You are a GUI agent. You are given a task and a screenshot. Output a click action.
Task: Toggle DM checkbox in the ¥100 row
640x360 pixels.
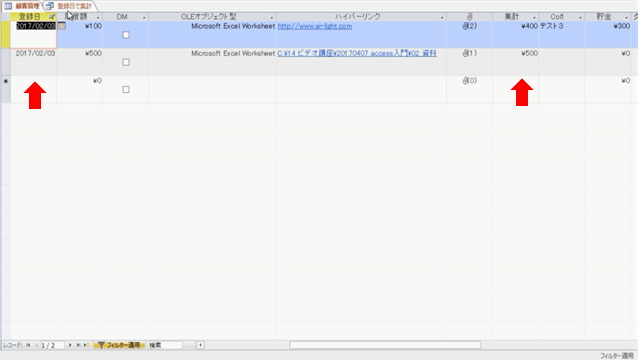click(126, 35)
